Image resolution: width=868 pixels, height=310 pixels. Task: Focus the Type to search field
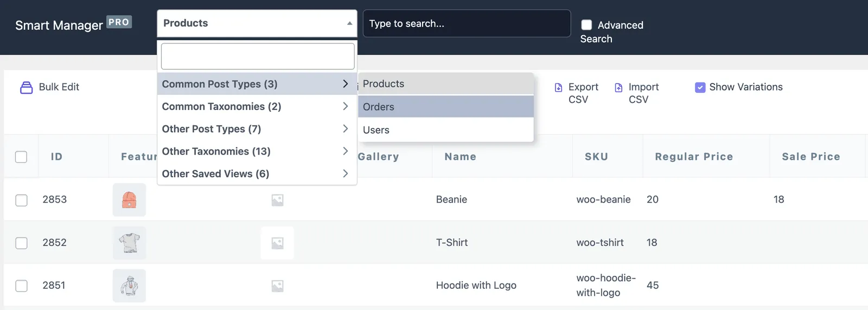(x=467, y=23)
